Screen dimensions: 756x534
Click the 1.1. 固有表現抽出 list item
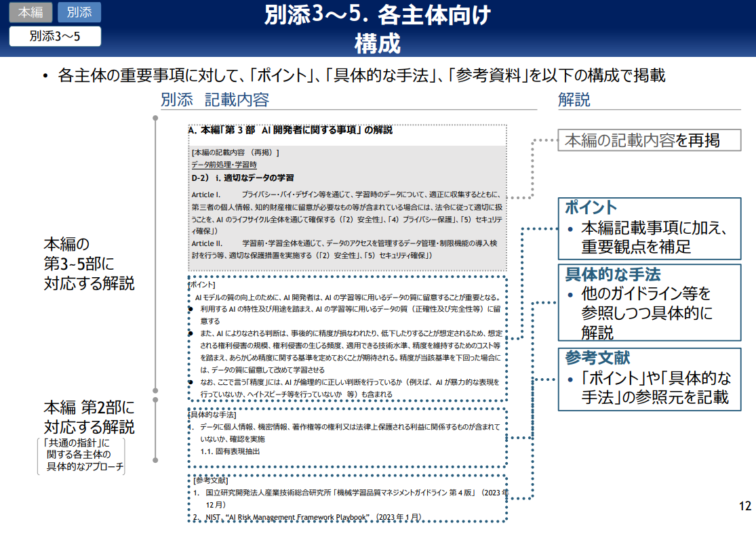(x=230, y=451)
